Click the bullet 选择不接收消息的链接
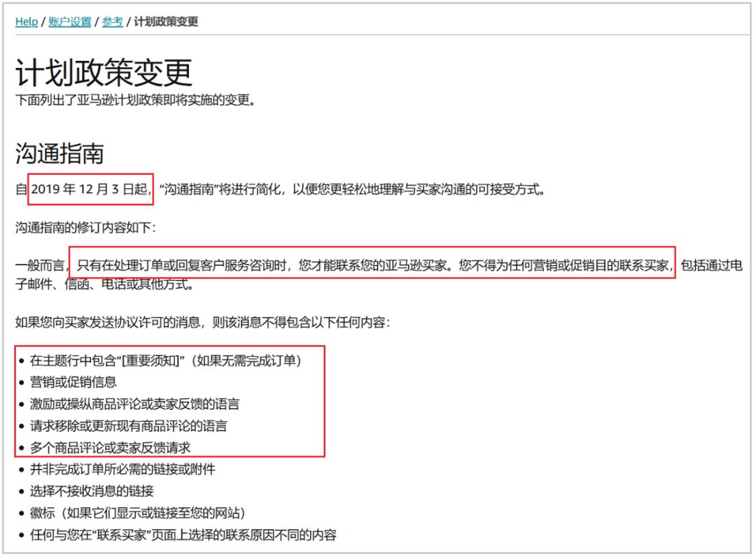This screenshot has height=557, width=756. click(x=92, y=491)
